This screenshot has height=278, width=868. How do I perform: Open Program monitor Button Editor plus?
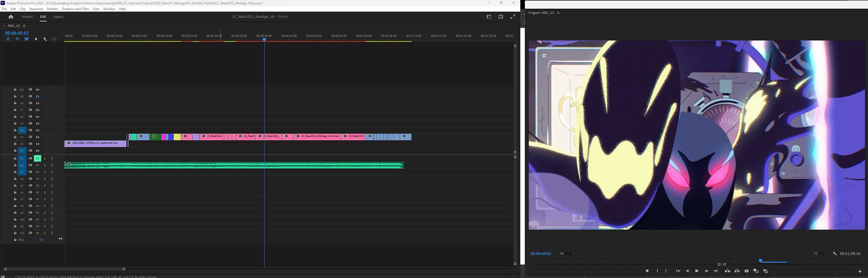[860, 271]
